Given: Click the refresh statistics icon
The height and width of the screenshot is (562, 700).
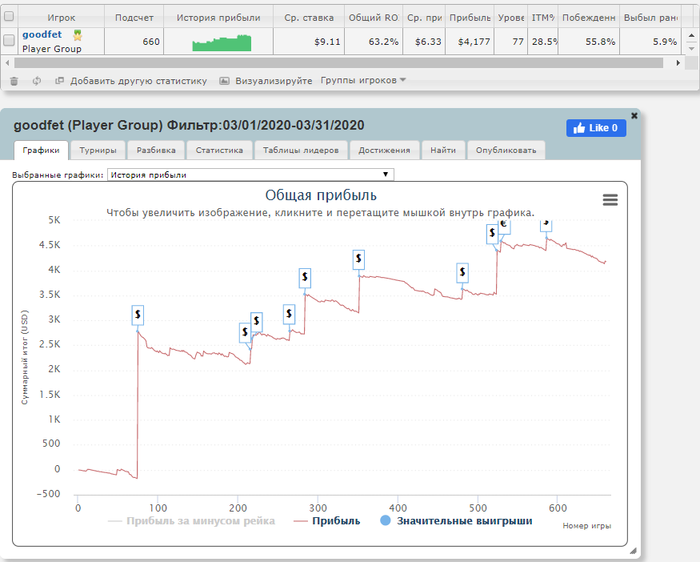Looking at the screenshot, I should pos(37,81).
